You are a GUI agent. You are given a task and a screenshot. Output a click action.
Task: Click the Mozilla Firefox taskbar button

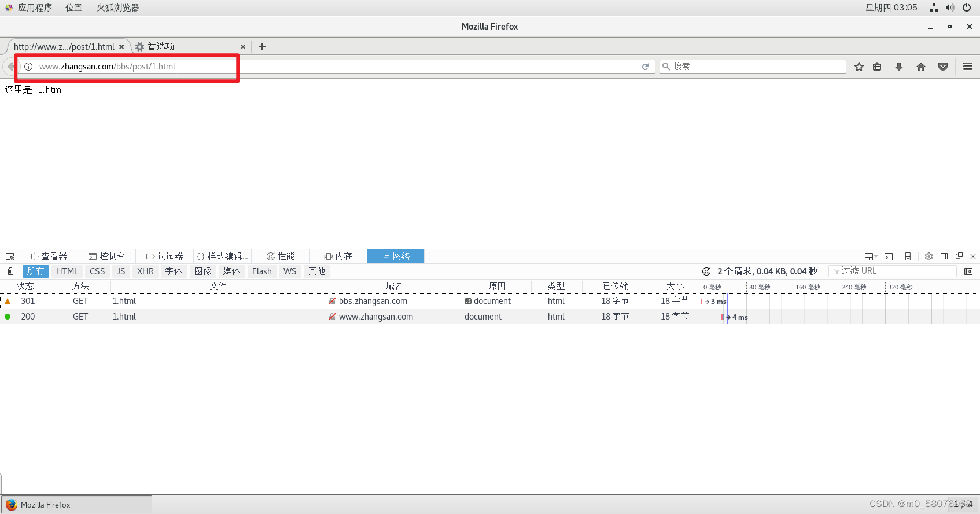(x=76, y=505)
